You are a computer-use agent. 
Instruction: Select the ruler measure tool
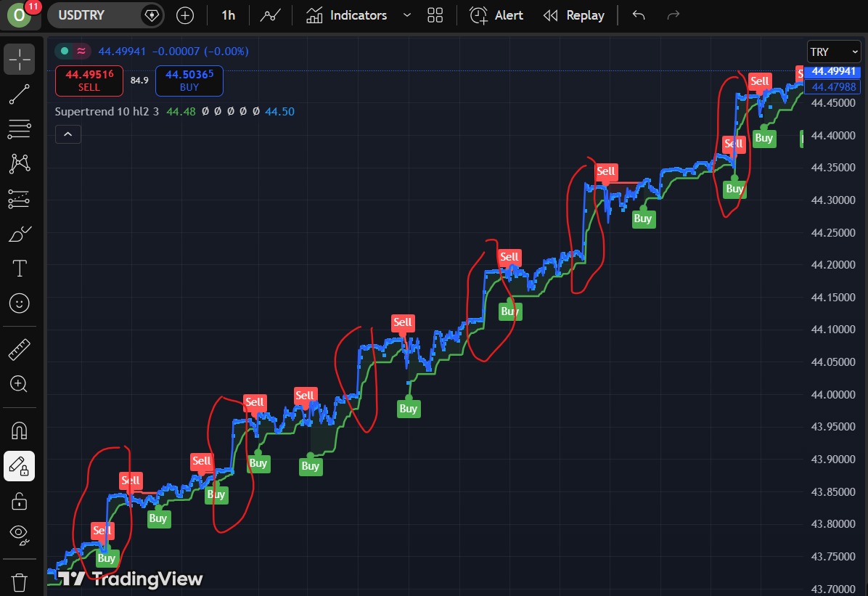[20, 351]
